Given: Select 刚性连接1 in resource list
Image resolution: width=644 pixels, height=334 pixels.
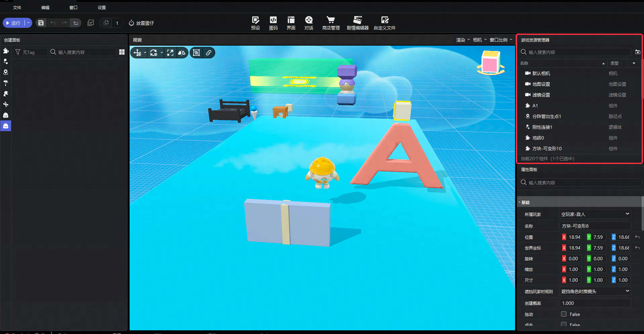Looking at the screenshot, I should 542,127.
